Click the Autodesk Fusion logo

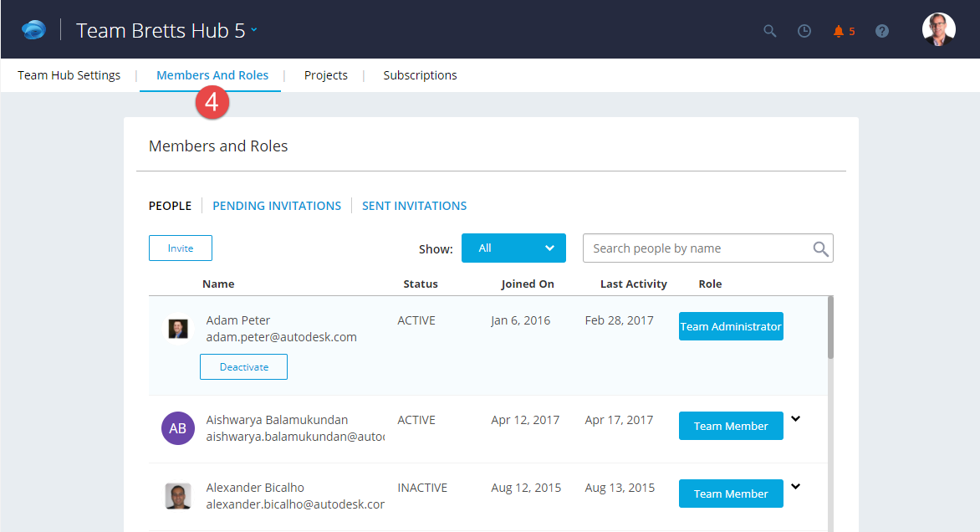click(33, 28)
